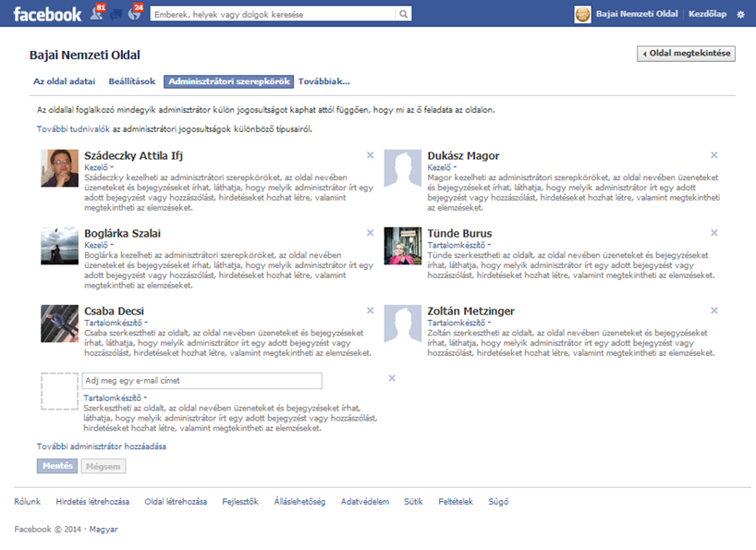
Task: Click Zoltán Metzinger's placeholder avatar
Action: [x=403, y=324]
